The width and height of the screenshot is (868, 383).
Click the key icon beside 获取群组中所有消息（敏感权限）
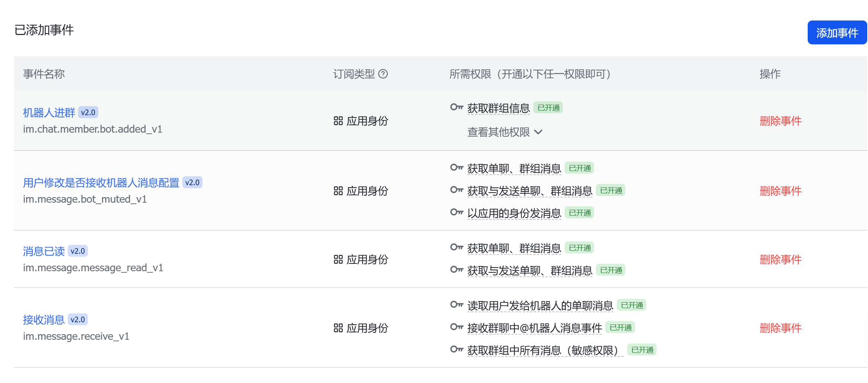[x=457, y=349]
